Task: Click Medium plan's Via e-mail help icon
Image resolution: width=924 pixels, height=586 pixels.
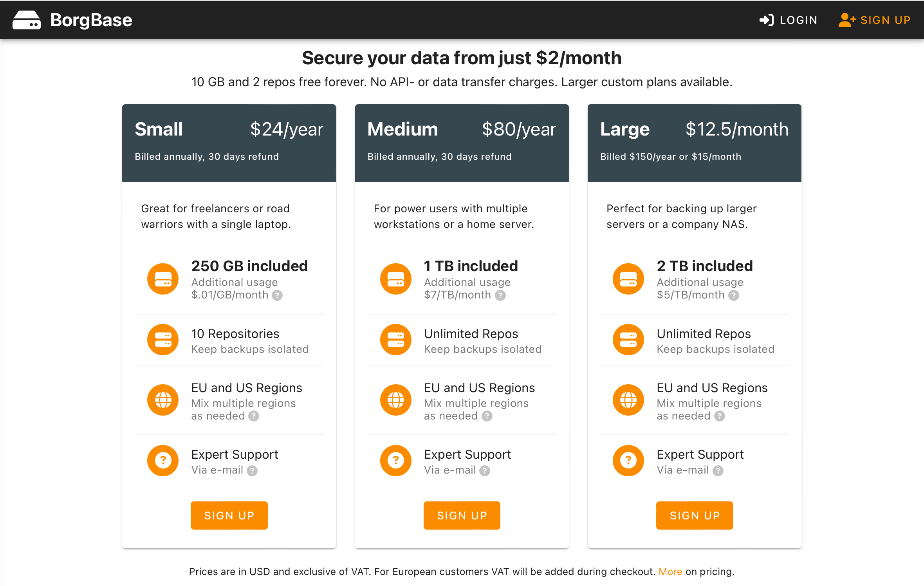Action: (485, 470)
